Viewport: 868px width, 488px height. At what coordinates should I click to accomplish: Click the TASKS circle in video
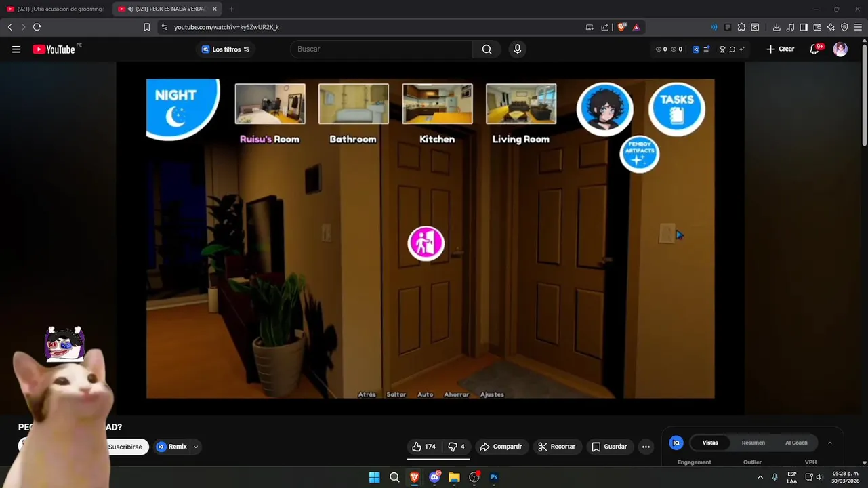(x=677, y=108)
